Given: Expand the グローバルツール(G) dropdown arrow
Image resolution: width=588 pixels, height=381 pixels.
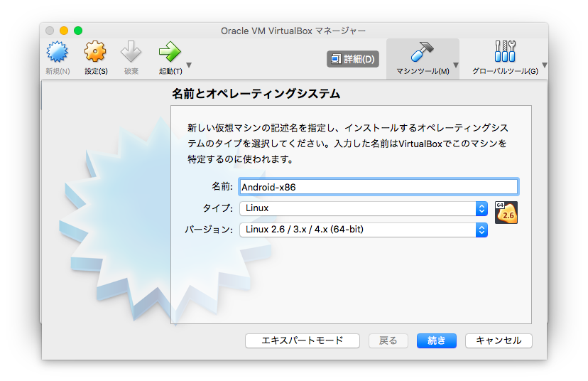Looking at the screenshot, I should pos(545,65).
